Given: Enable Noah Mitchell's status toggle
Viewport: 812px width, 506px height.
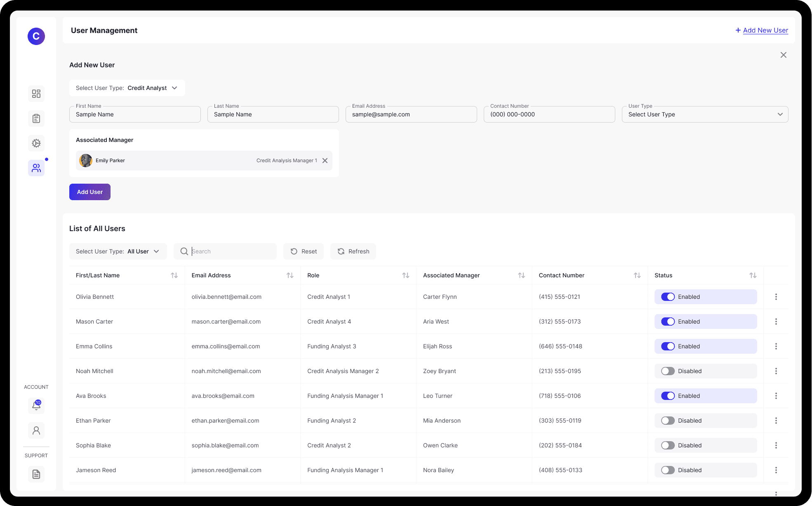Looking at the screenshot, I should pos(668,371).
